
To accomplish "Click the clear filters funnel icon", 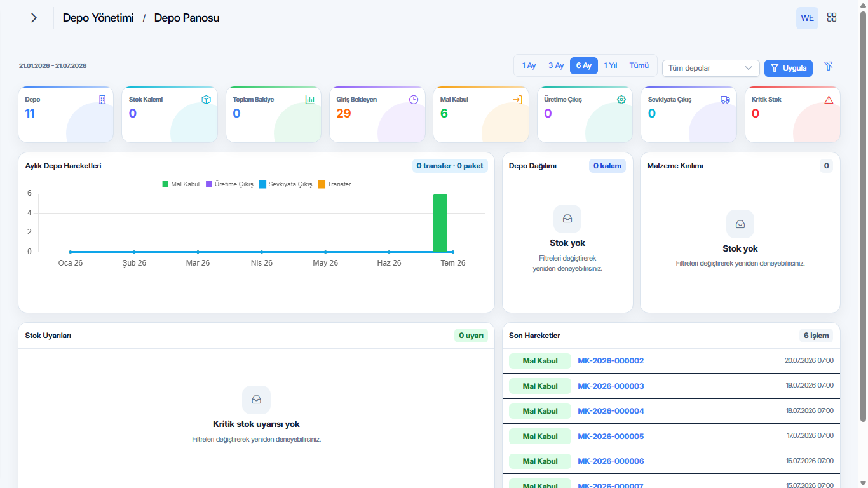I will [x=828, y=66].
